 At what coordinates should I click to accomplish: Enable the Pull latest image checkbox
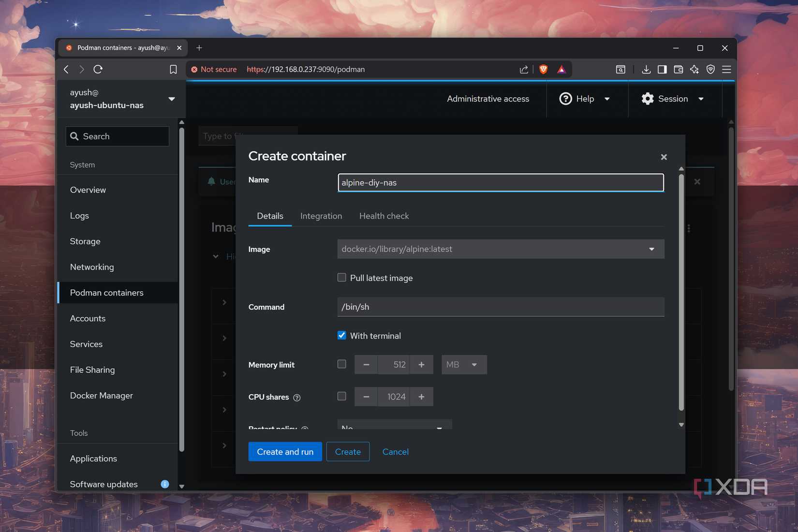click(x=342, y=278)
